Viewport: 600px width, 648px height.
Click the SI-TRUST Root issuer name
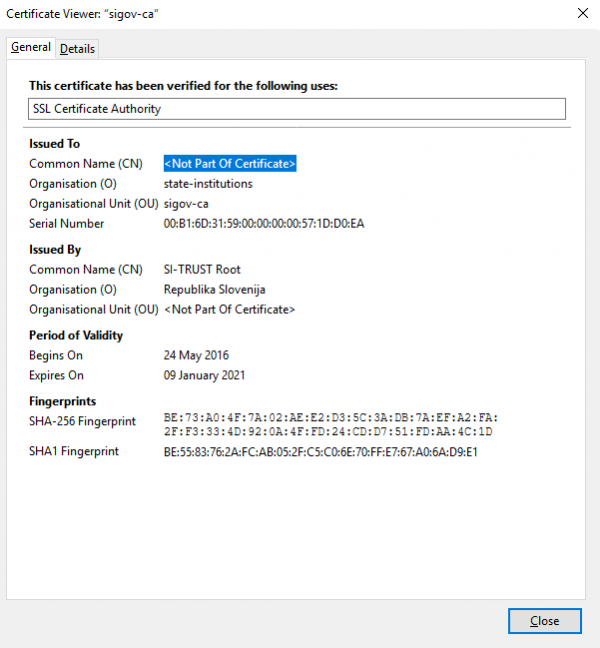tap(202, 269)
